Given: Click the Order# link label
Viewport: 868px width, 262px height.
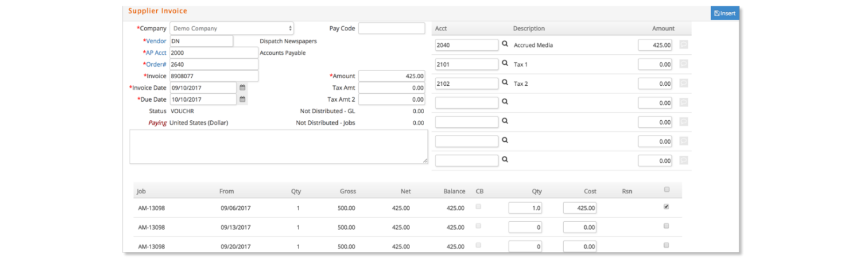Looking at the screenshot, I should 155,64.
